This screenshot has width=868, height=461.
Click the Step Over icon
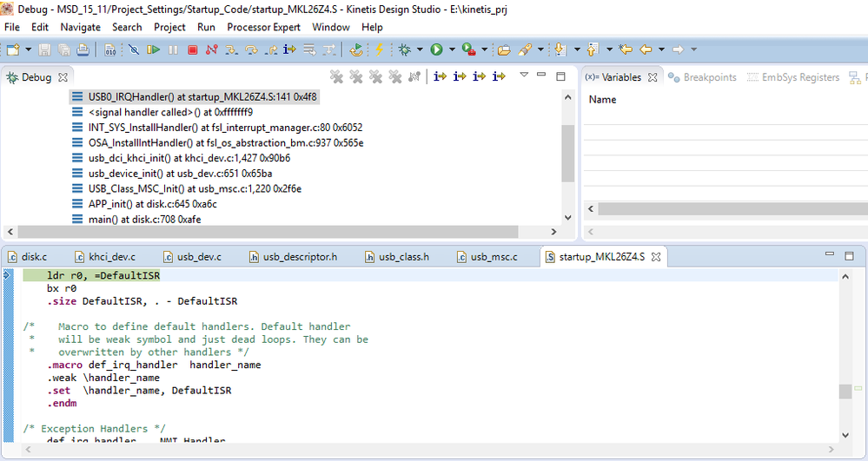click(251, 49)
